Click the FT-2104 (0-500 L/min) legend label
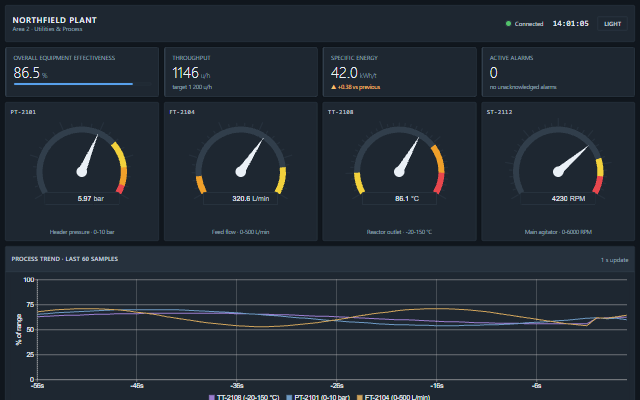 click(x=397, y=397)
